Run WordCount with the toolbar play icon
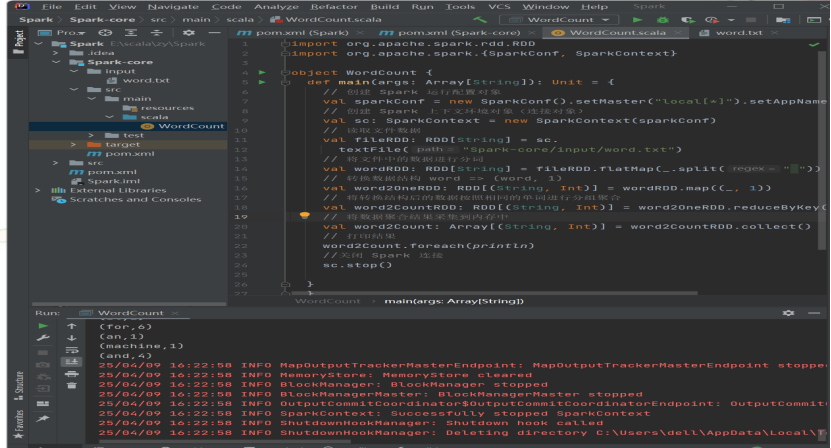 [x=638, y=20]
